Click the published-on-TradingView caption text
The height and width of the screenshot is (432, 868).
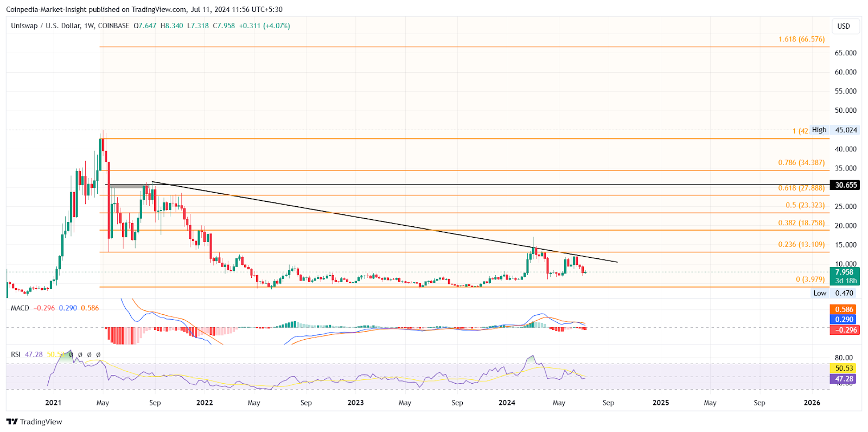[144, 9]
